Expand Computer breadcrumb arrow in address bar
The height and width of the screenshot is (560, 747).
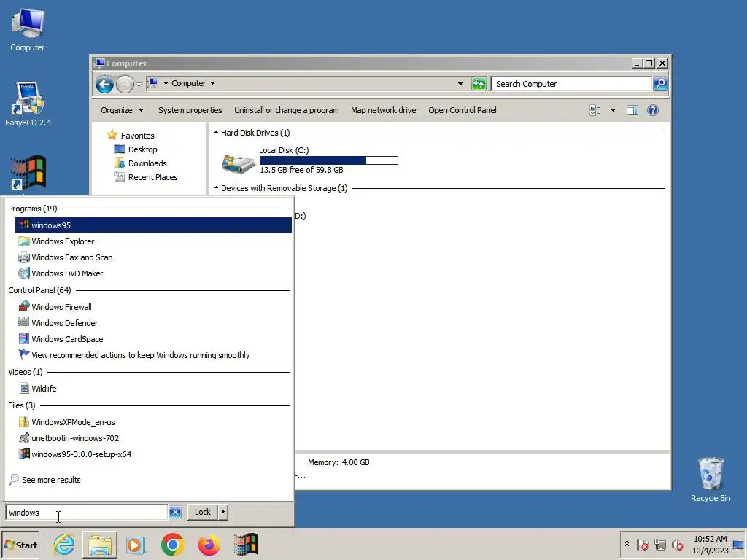pyautogui.click(x=212, y=83)
